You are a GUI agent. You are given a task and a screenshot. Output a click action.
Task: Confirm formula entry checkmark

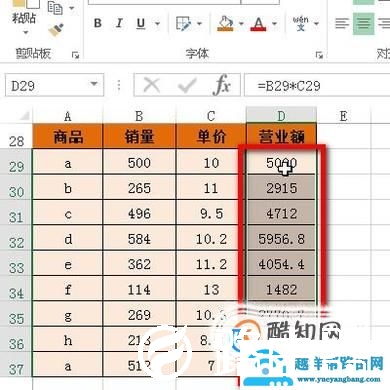coord(187,85)
